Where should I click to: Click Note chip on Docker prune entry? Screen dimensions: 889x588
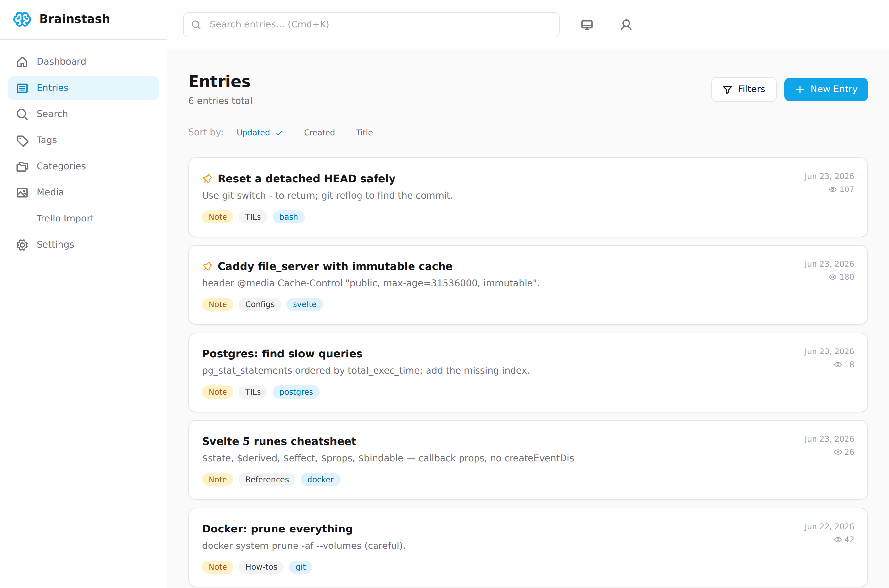(218, 567)
